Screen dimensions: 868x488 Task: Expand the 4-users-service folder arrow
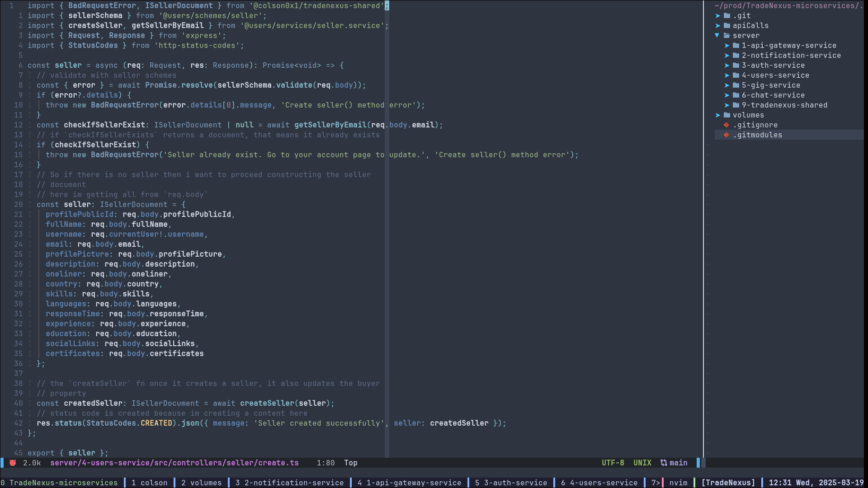(x=726, y=75)
